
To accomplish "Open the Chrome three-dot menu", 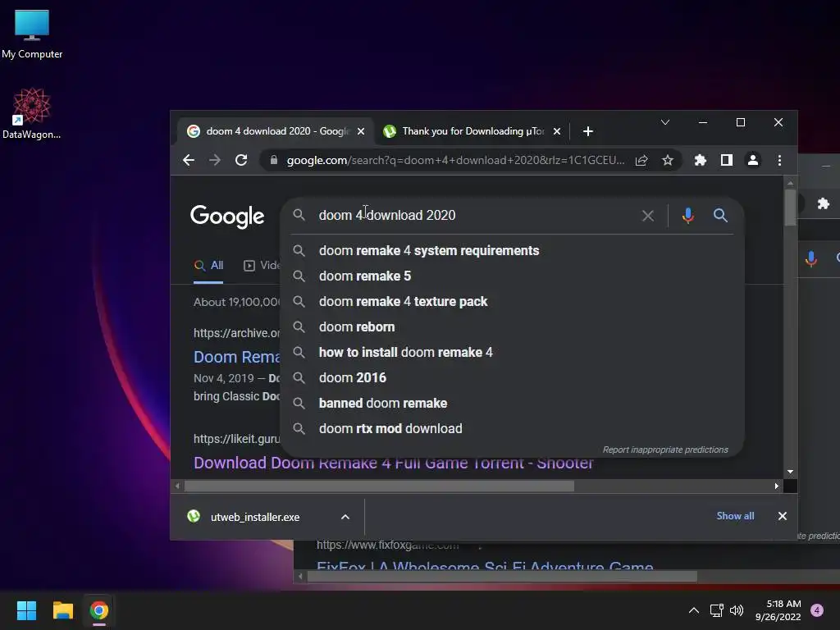I will (x=779, y=160).
